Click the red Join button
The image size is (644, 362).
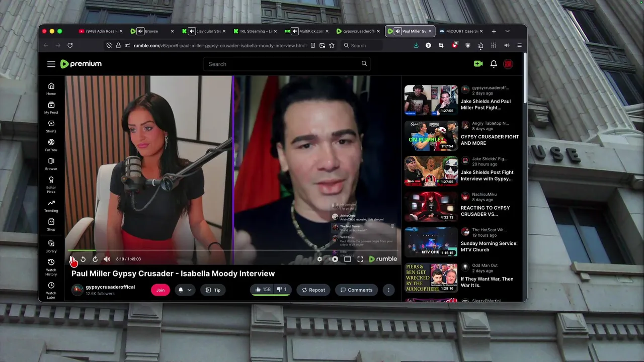point(160,290)
